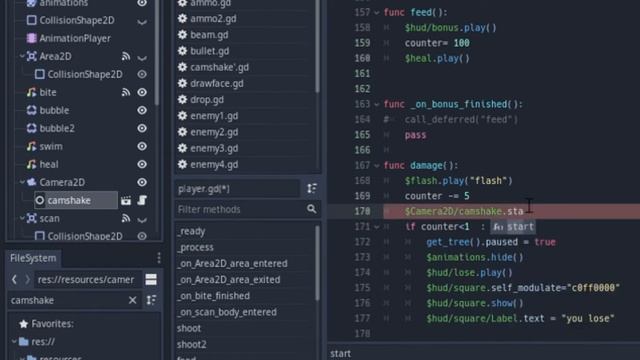This screenshot has height=360, width=640.
Task: Open signals icon on scan node
Action: click(126, 218)
